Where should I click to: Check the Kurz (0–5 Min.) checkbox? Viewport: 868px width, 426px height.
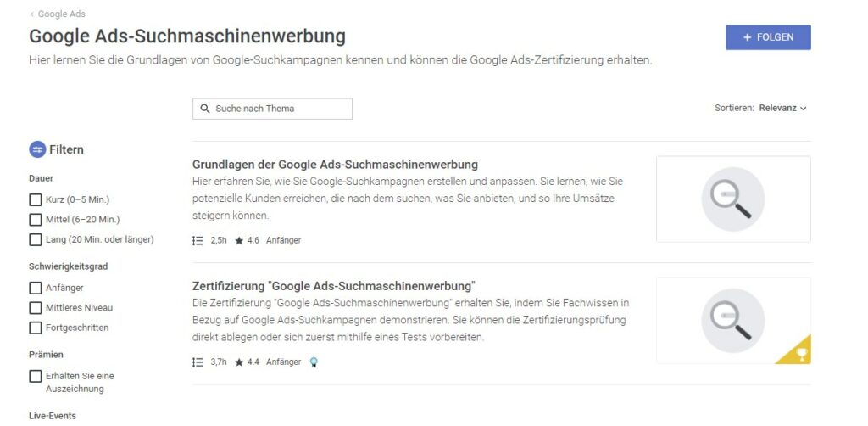pyautogui.click(x=36, y=200)
